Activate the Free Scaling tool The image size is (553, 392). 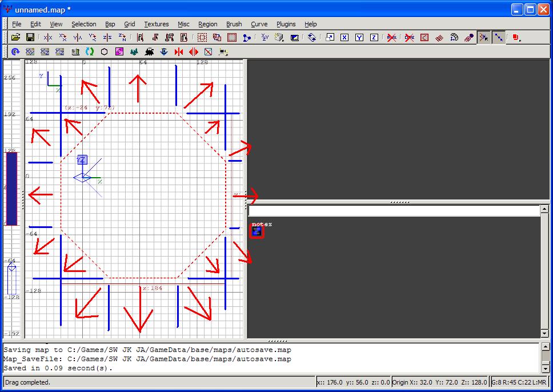[x=330, y=37]
